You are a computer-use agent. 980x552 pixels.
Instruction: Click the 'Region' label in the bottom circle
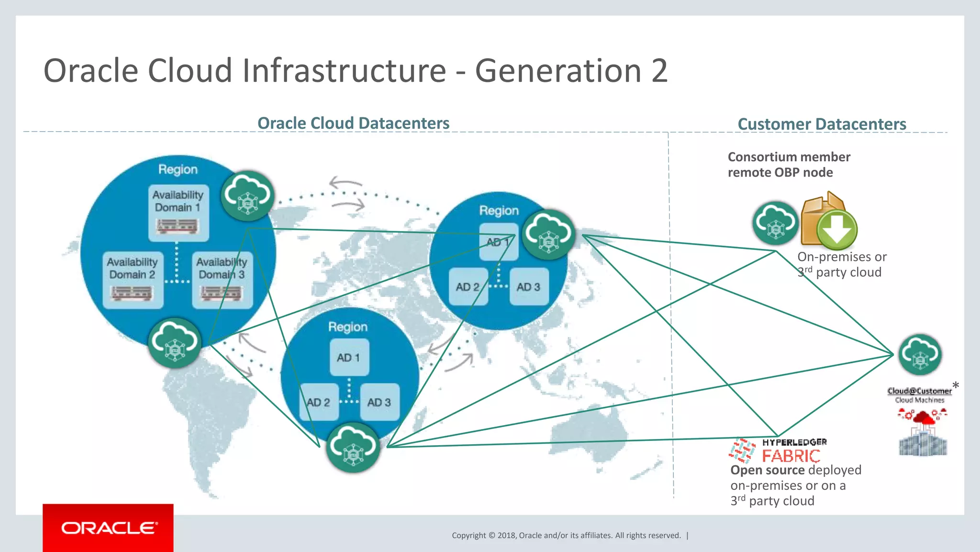click(348, 327)
